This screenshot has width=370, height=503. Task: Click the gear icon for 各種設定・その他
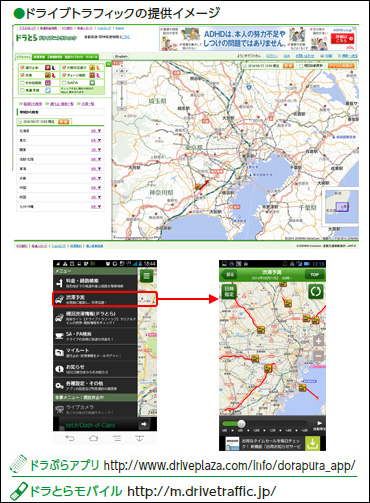tap(59, 386)
